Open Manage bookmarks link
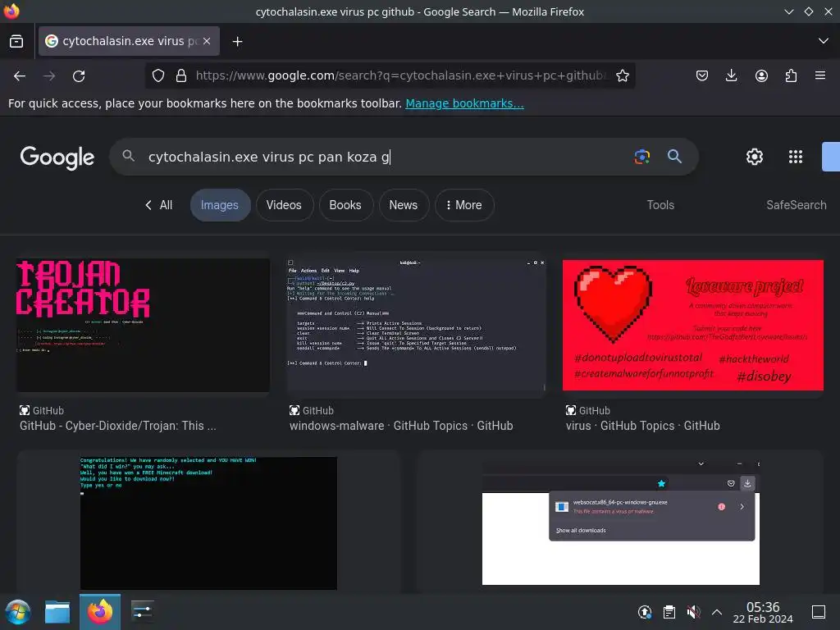Image resolution: width=840 pixels, height=630 pixels. tap(464, 103)
